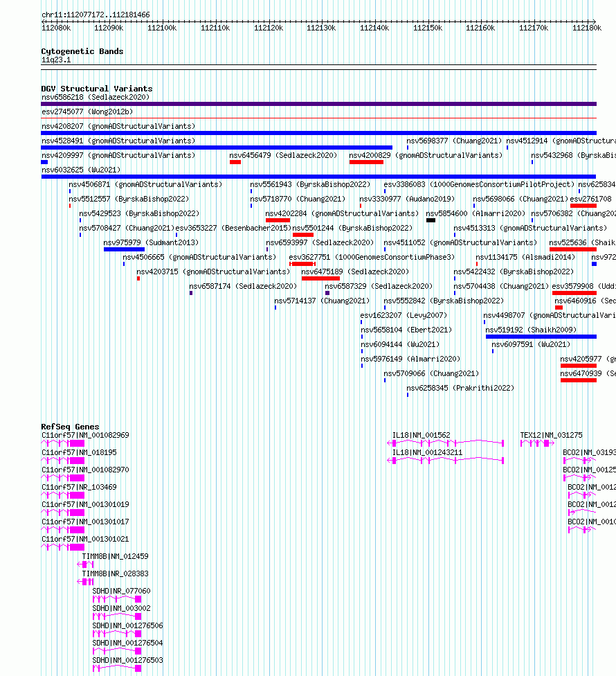Click the black bar of nsv5854600
This screenshot has width=616, height=676.
[431, 220]
